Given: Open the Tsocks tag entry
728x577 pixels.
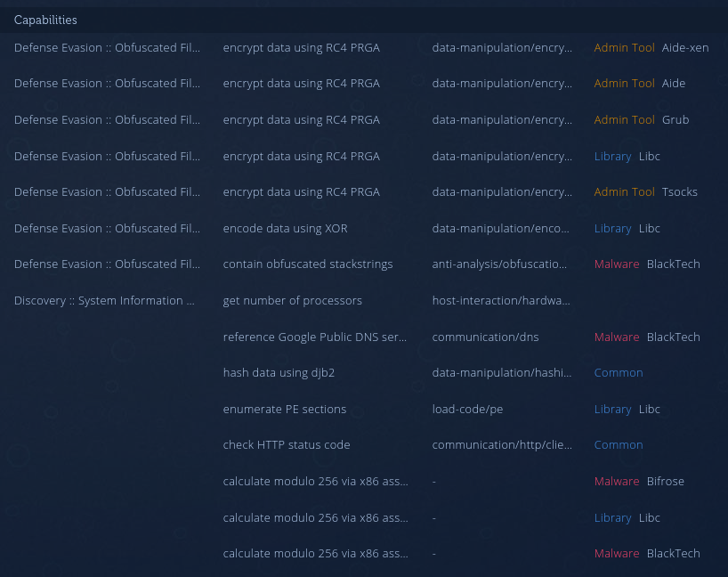Looking at the screenshot, I should [x=679, y=191].
